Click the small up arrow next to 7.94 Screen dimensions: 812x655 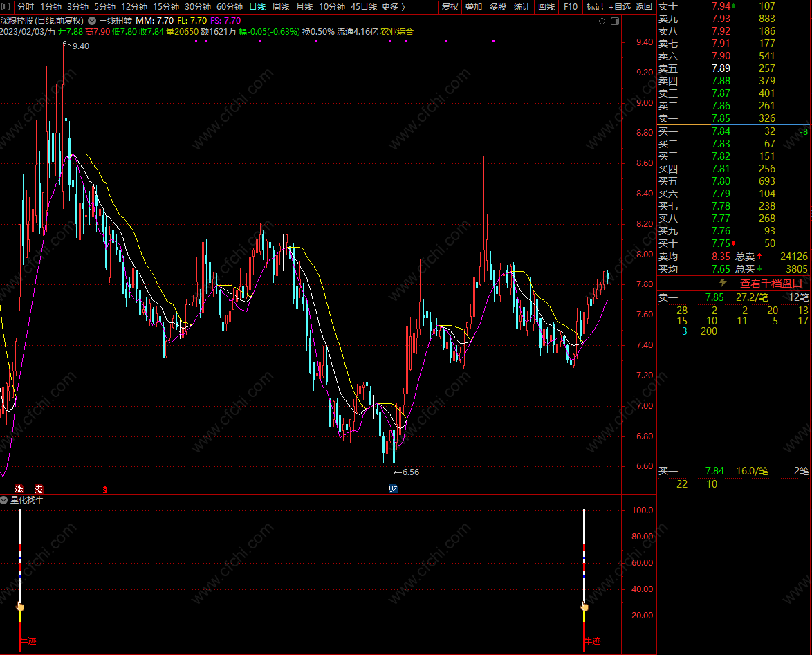pyautogui.click(x=733, y=6)
